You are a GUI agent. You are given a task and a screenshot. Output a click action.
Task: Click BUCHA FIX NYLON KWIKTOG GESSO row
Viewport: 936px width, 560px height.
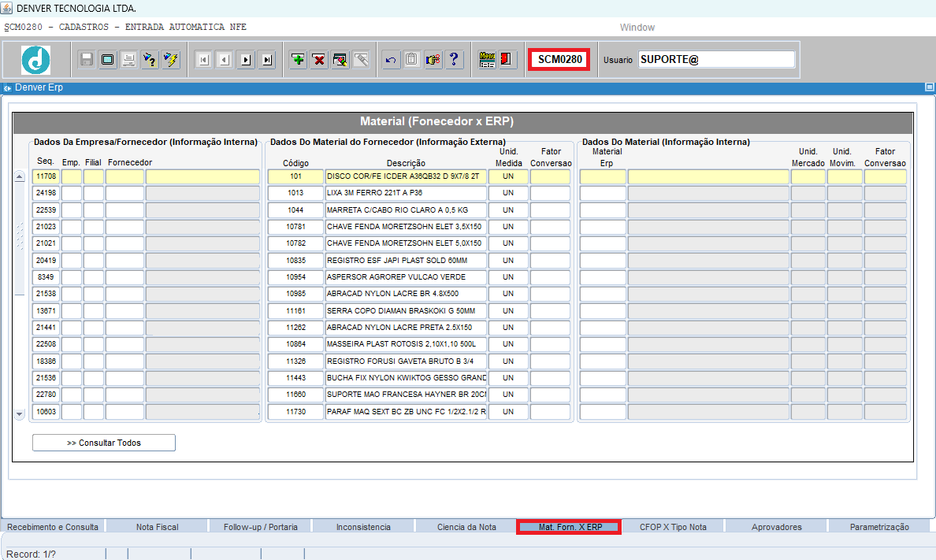[406, 378]
